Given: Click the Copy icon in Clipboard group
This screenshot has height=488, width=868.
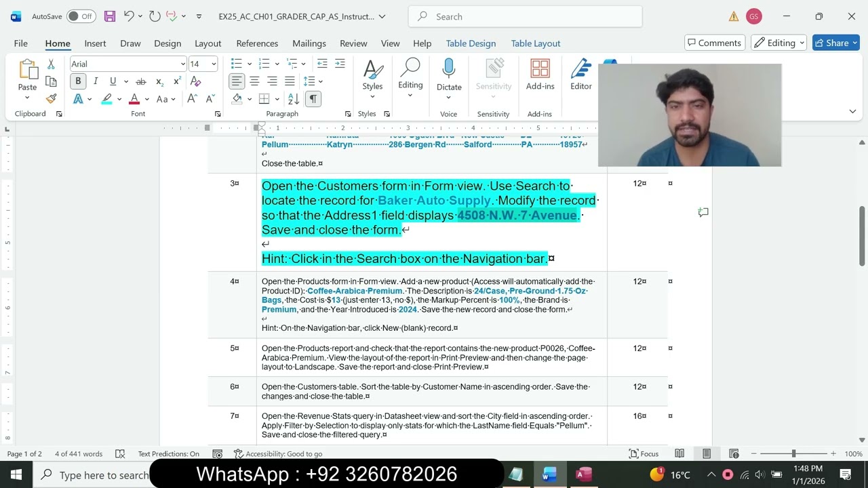Looking at the screenshot, I should pyautogui.click(x=51, y=81).
